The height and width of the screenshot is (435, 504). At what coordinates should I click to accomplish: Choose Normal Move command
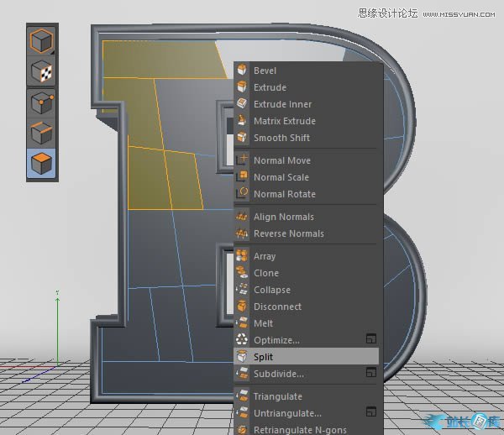point(281,160)
